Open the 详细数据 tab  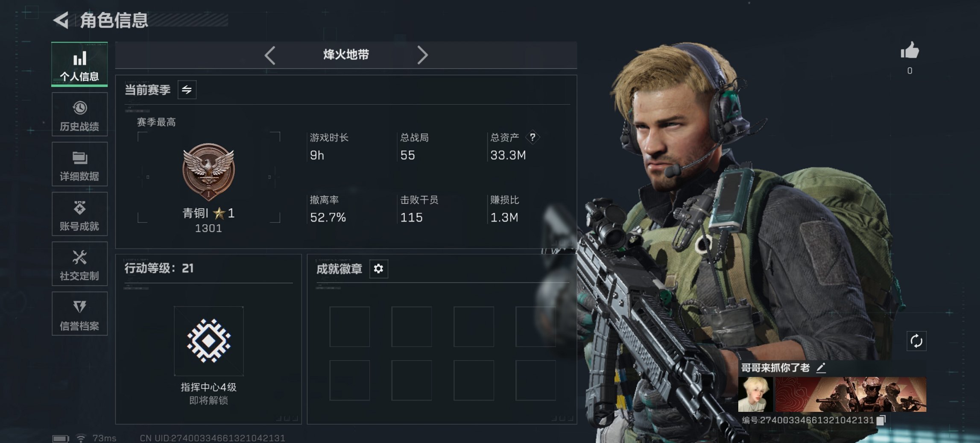click(x=79, y=164)
